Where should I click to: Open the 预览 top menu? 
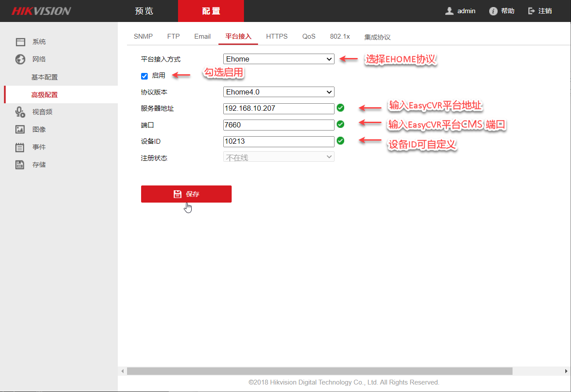click(144, 11)
